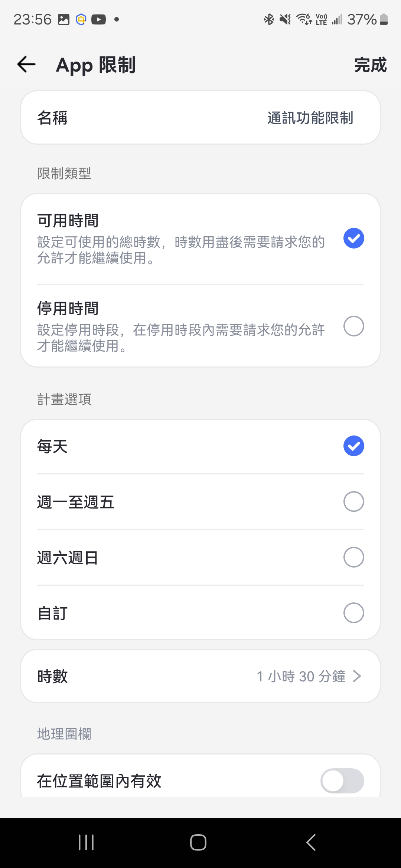The width and height of the screenshot is (401, 868).
Task: Open 1 小時 30 分鐘 duration setting
Action: 301,676
